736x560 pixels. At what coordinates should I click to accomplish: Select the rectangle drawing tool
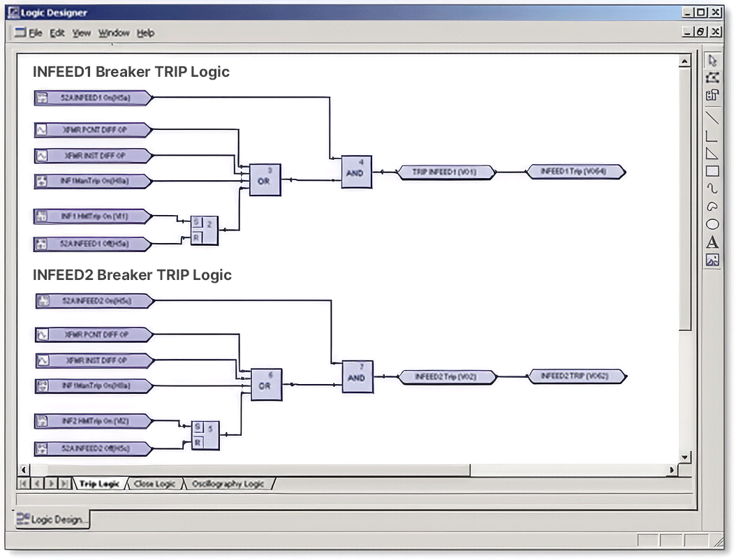click(712, 171)
